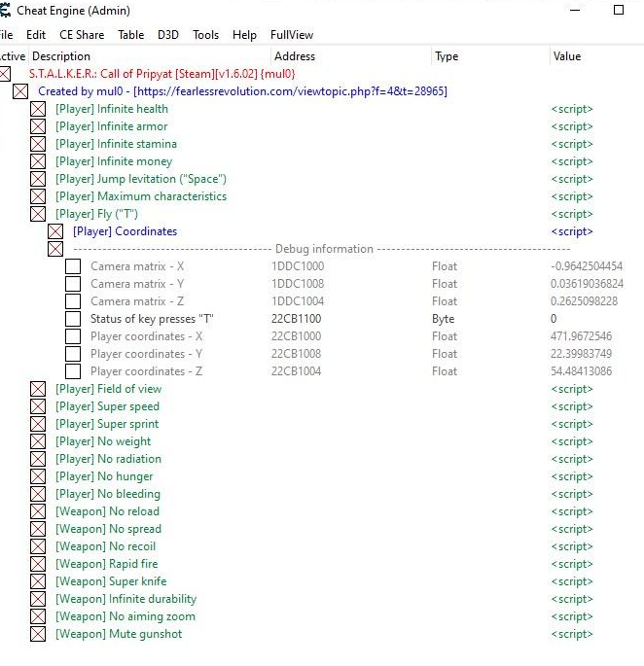Toggle the [Weapon] No recoil checkbox
This screenshot has height=666, width=644.
tap(38, 546)
